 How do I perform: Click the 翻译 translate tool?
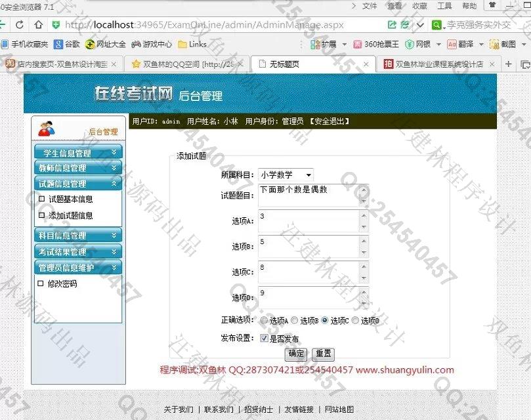click(x=460, y=44)
